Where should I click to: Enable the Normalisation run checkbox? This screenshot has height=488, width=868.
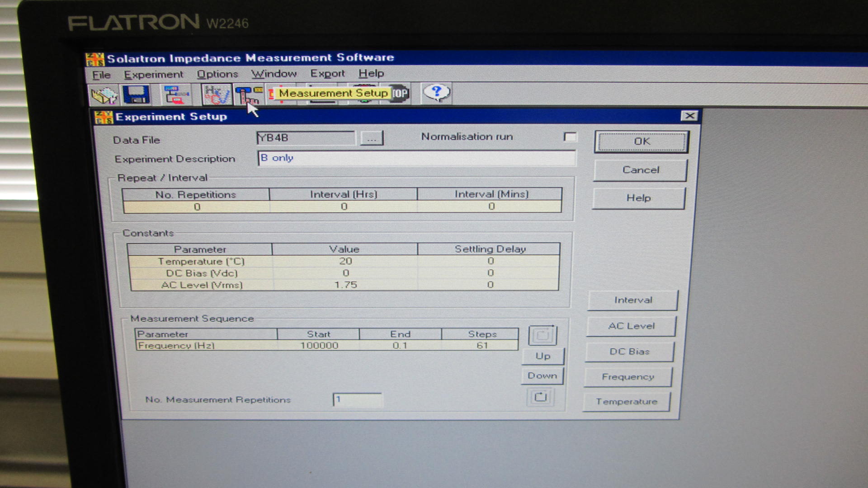[571, 136]
